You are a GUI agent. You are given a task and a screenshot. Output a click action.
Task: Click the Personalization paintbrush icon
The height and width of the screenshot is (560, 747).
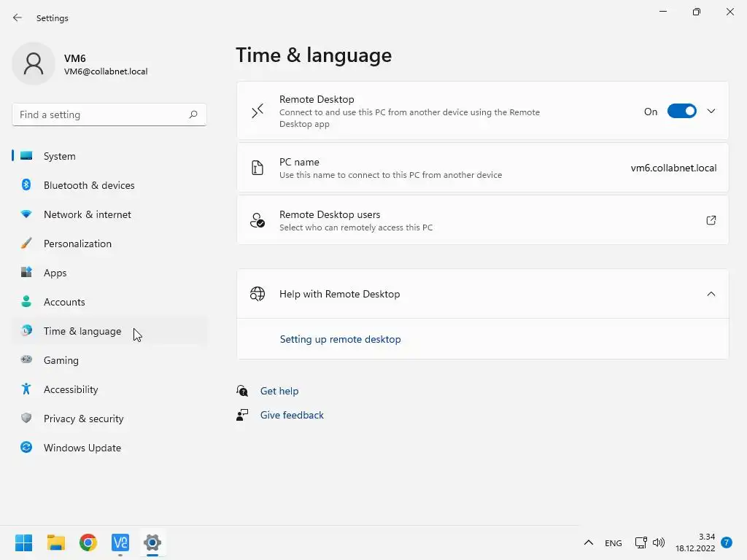point(26,244)
